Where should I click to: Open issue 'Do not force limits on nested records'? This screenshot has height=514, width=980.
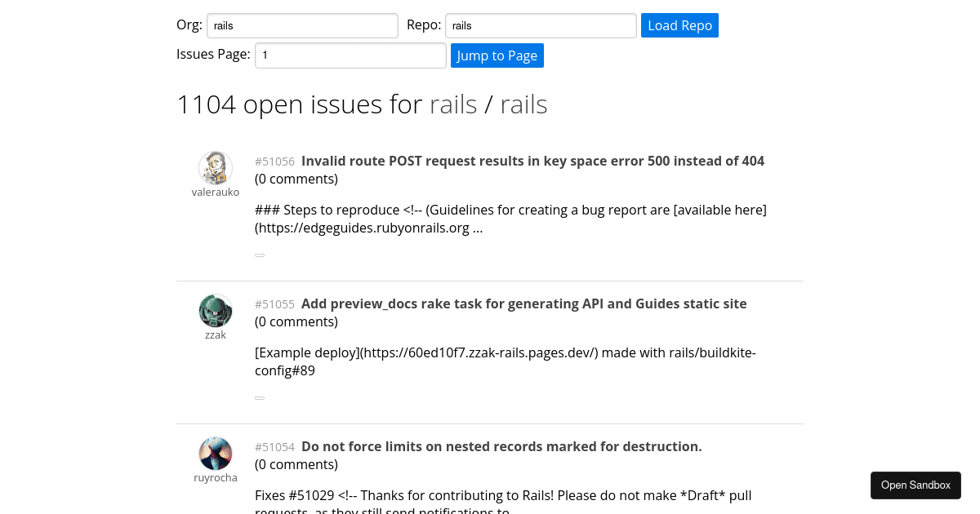coord(501,446)
